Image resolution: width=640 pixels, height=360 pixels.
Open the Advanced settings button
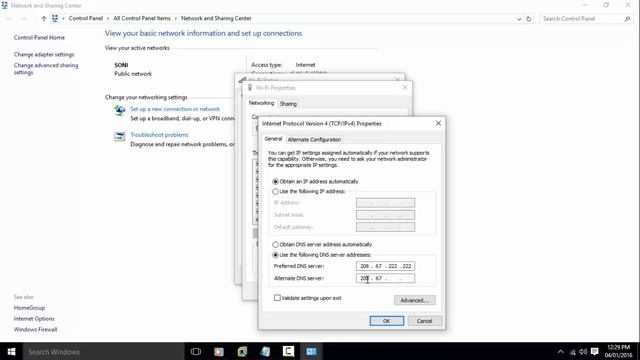pos(415,300)
